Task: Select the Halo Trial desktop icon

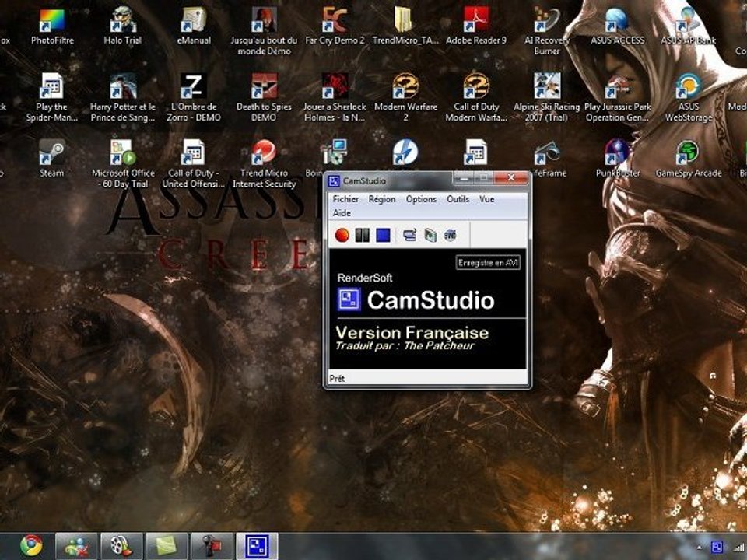Action: tap(123, 26)
